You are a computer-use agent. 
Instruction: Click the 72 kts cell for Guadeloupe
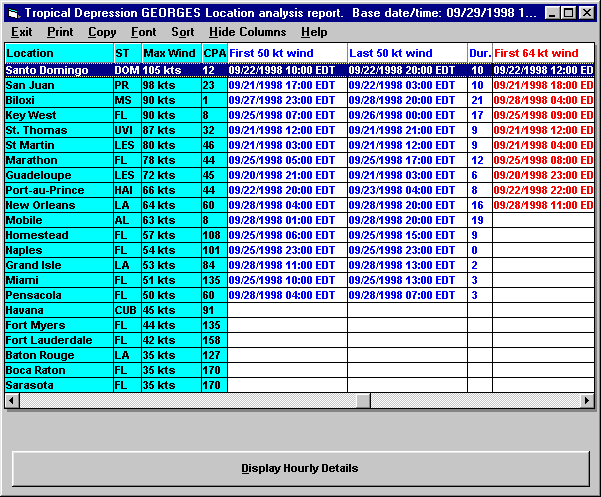[172, 175]
